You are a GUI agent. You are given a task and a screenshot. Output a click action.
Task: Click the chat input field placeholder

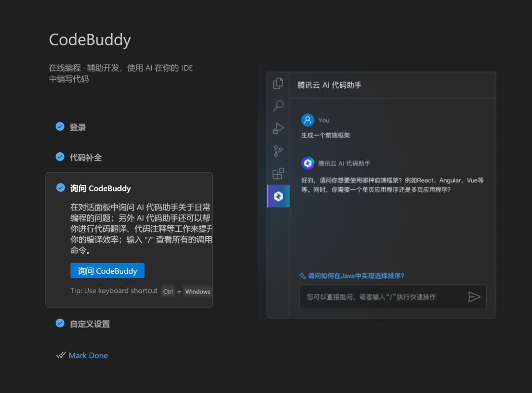coord(371,297)
